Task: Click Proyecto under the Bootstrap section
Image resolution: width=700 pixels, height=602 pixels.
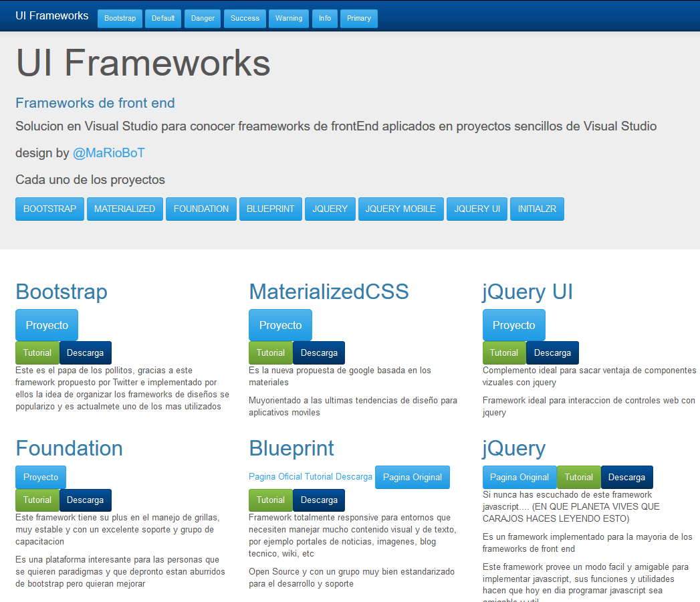Action: point(47,325)
